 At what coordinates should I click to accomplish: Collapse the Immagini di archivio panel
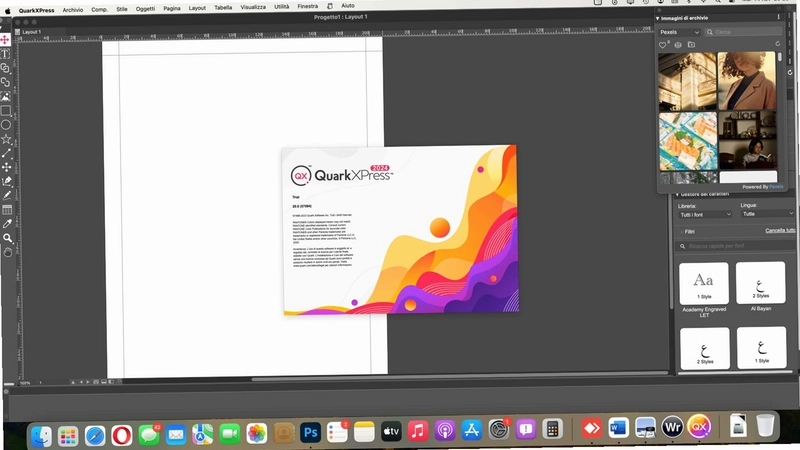click(x=658, y=18)
